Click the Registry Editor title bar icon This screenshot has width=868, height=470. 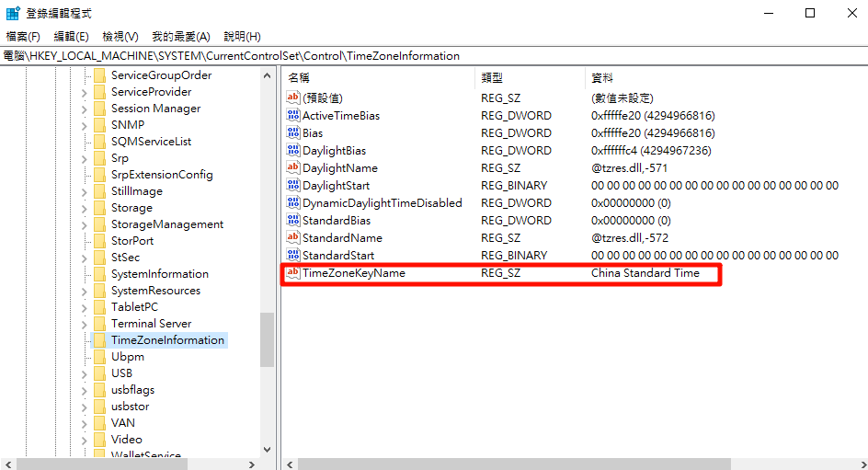click(x=14, y=13)
